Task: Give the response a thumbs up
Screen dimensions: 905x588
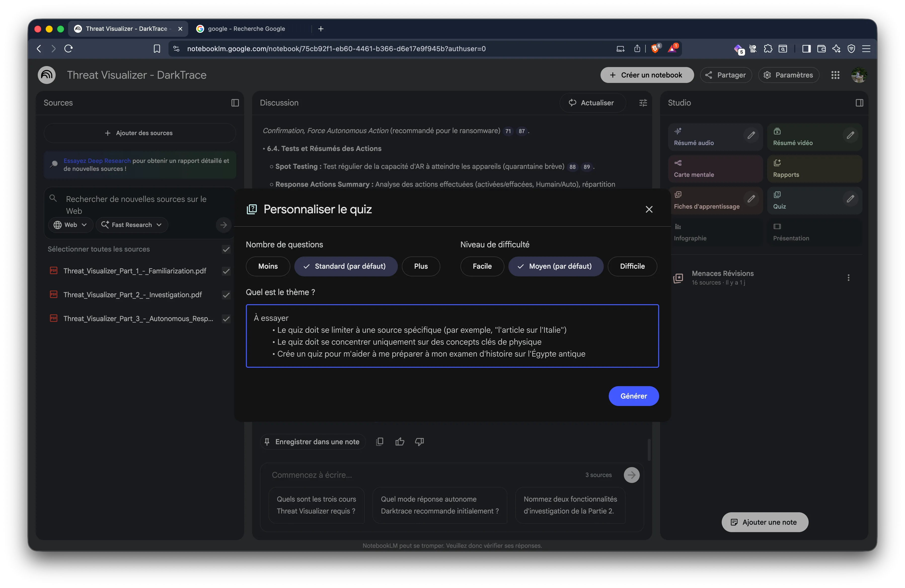Action: click(400, 441)
